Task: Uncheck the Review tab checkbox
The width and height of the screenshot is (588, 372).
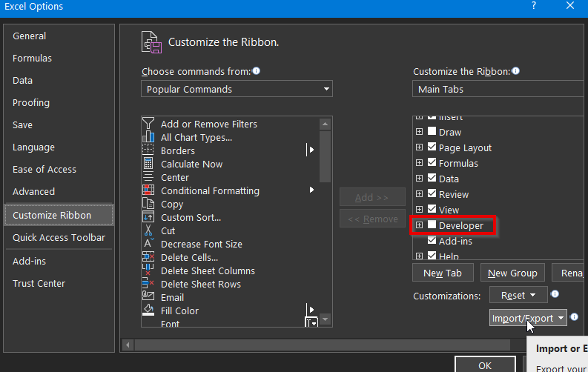Action: coord(432,193)
